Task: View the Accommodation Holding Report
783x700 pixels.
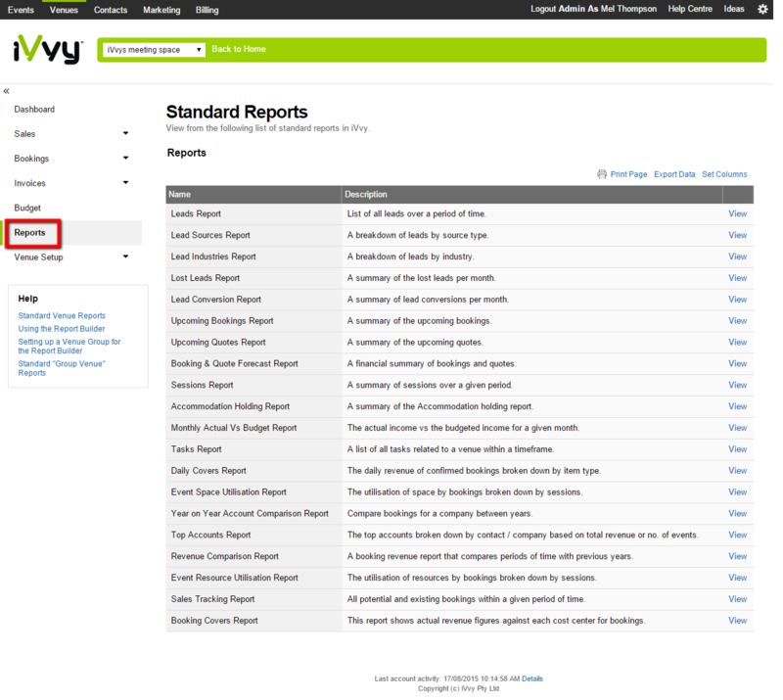Action: point(738,406)
